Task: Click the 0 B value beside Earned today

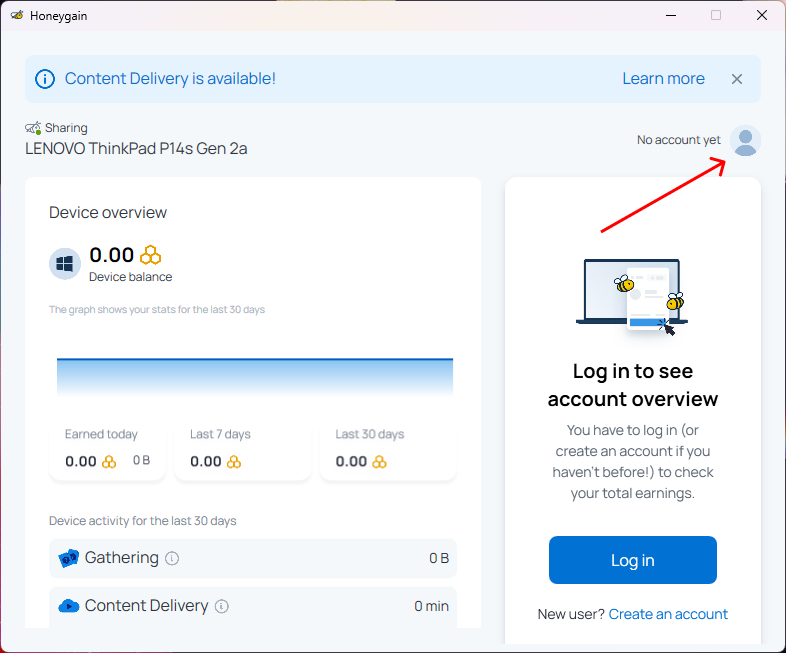Action: coord(141,460)
